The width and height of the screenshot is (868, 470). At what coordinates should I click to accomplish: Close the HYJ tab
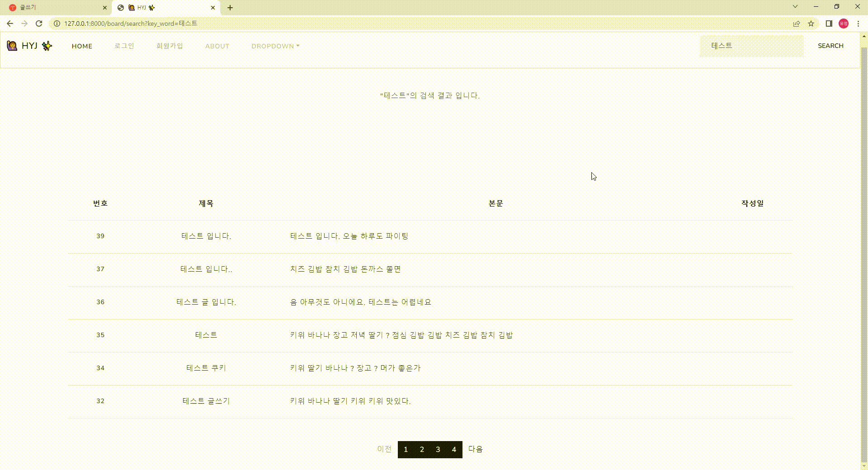213,8
